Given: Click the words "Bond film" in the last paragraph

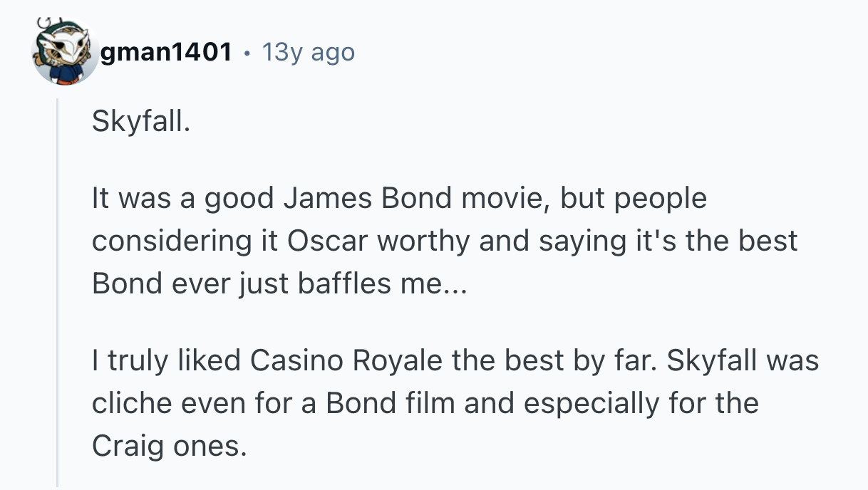Looking at the screenshot, I should pyautogui.click(x=390, y=402).
